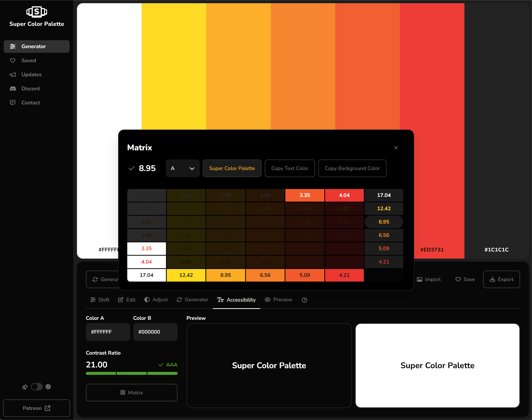Open the Discord link in sidebar

[x=37, y=89]
